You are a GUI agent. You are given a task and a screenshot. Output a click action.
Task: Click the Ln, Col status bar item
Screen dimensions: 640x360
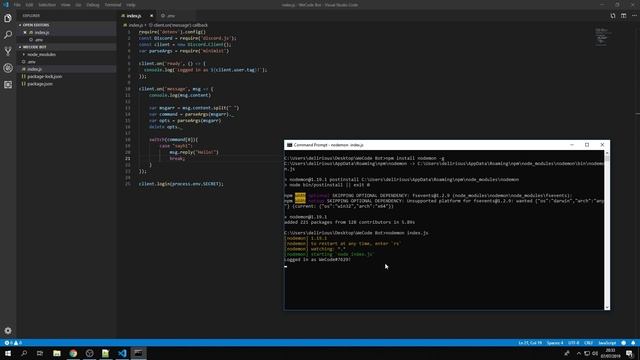530,343
